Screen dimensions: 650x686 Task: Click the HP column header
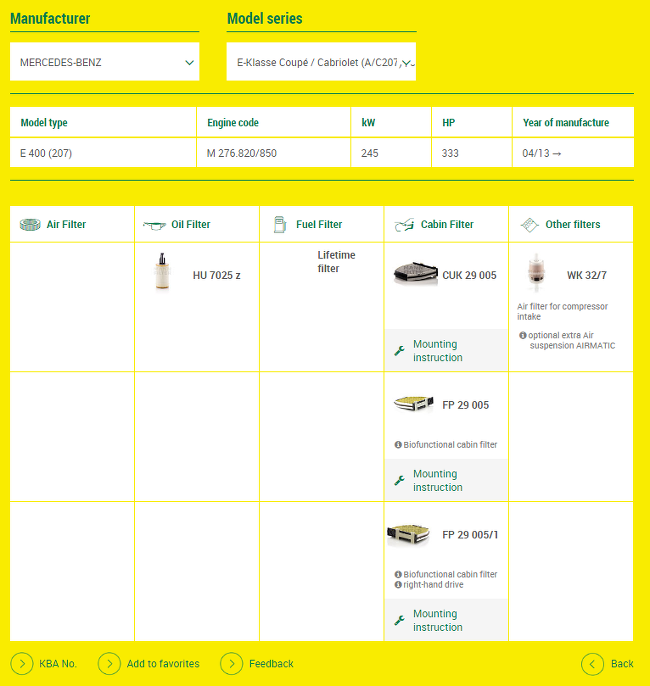(472, 122)
